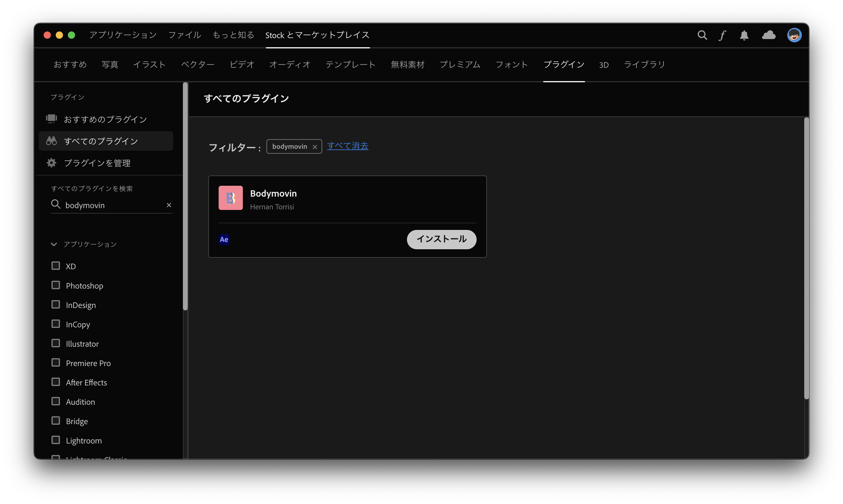The height and width of the screenshot is (504, 843).
Task: Switch to the フォント category tab
Action: point(511,64)
